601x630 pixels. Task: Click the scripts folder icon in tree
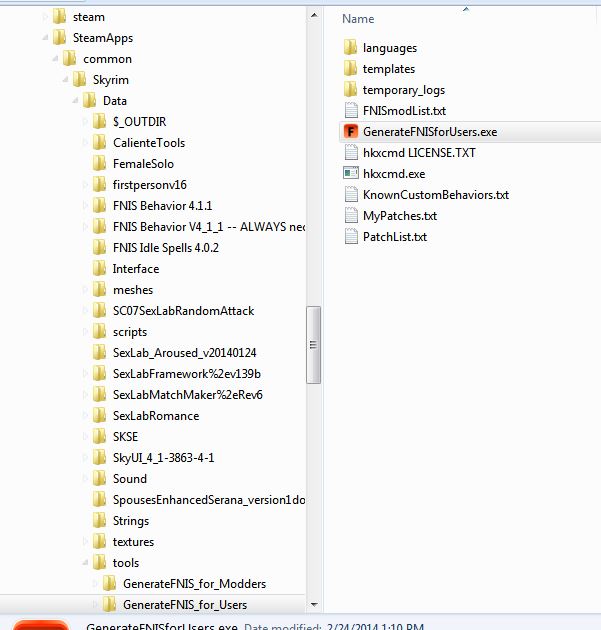[99, 331]
